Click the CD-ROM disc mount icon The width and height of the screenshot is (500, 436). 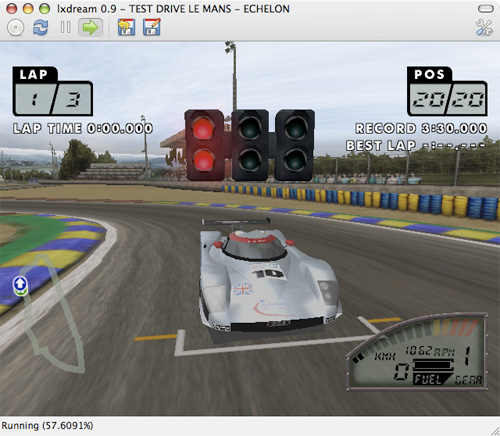click(x=15, y=27)
